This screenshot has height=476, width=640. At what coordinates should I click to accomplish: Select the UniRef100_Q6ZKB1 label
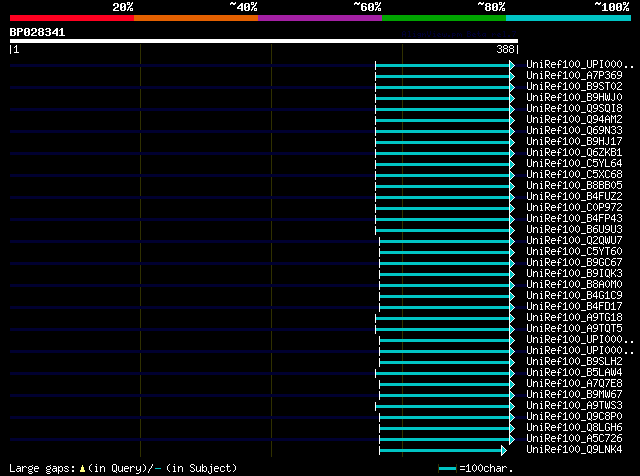[574, 152]
